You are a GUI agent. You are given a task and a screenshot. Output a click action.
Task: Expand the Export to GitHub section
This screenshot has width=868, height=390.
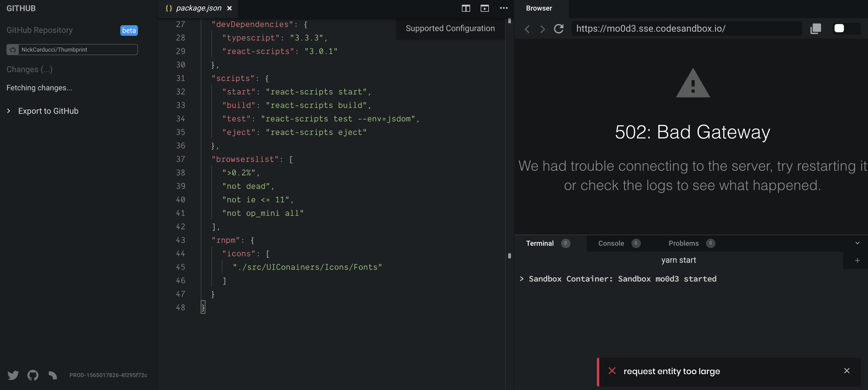48,111
